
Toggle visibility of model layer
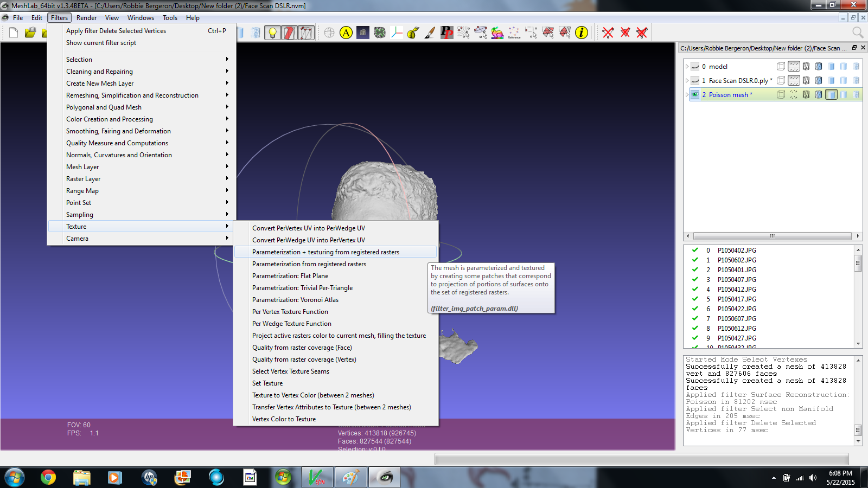695,67
